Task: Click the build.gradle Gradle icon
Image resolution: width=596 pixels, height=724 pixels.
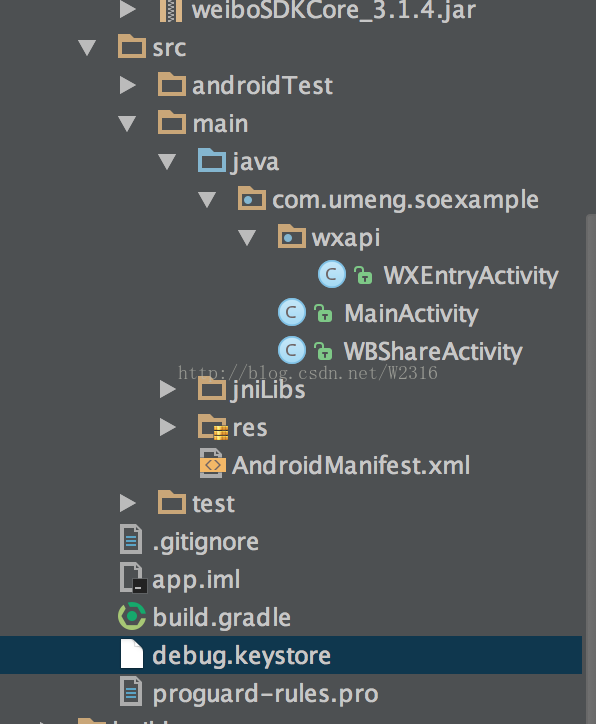Action: pos(132,616)
